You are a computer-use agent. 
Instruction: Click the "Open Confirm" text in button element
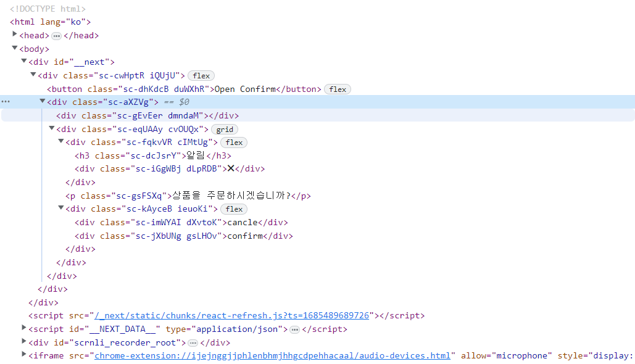point(245,89)
